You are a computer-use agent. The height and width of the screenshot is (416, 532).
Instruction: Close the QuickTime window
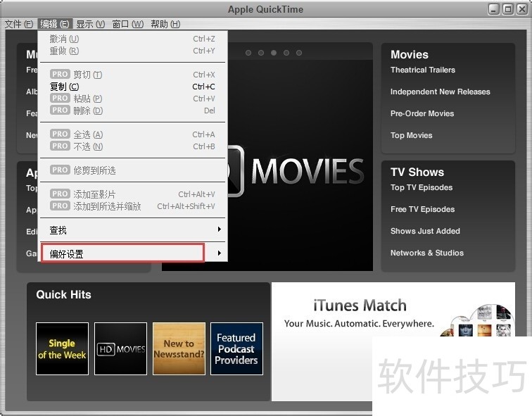521,9
